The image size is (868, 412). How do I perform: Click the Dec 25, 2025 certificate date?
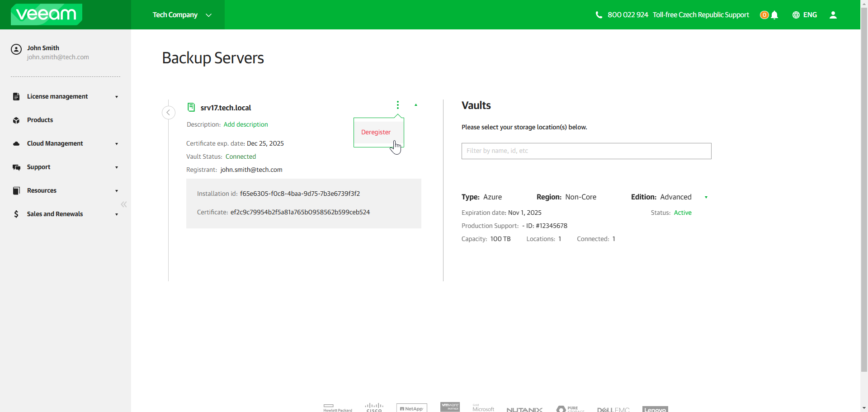265,143
